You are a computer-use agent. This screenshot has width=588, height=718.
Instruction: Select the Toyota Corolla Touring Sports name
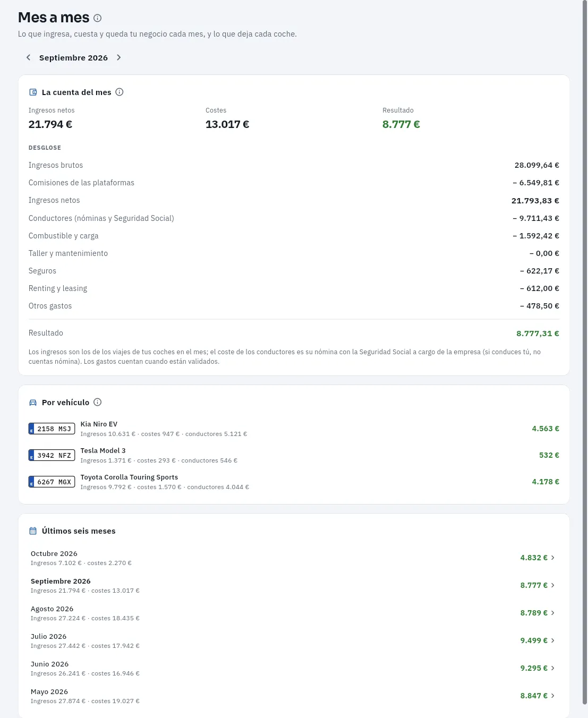[129, 477]
